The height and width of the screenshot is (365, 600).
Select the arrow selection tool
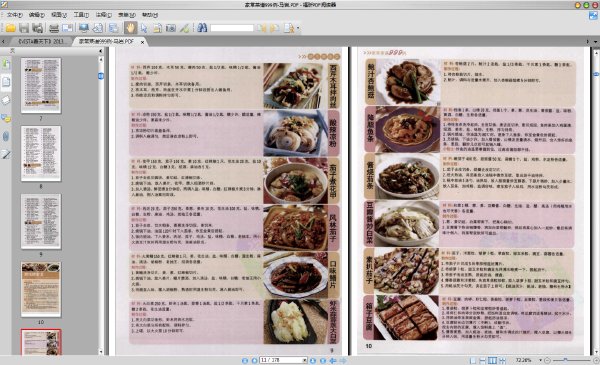(144, 28)
